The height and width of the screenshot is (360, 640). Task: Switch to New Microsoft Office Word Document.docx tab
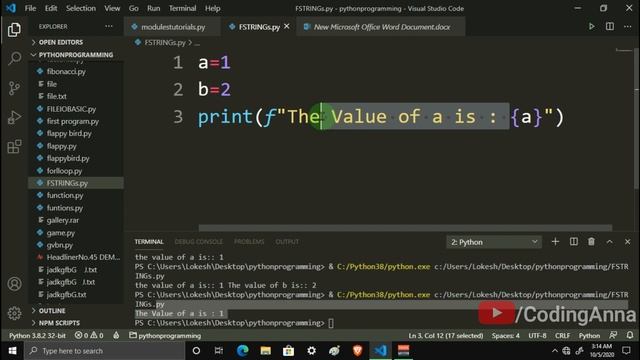[x=380, y=27]
